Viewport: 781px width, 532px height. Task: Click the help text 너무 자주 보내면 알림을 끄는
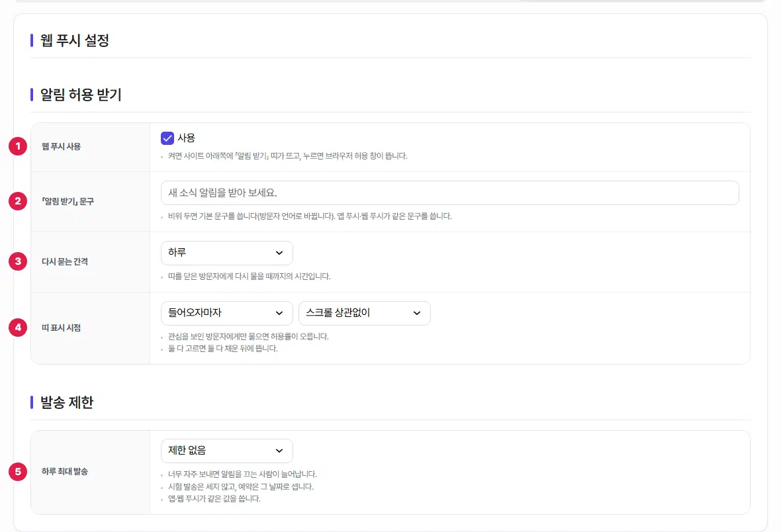(242, 474)
